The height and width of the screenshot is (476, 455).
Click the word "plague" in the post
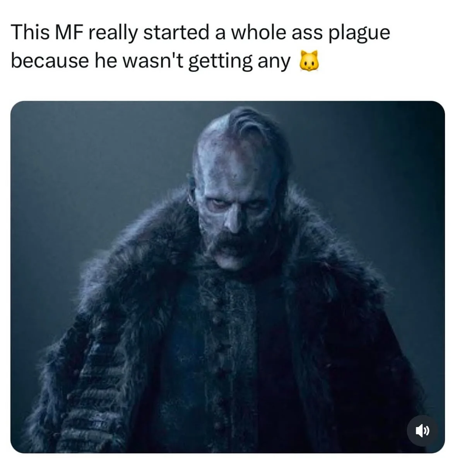point(359,34)
